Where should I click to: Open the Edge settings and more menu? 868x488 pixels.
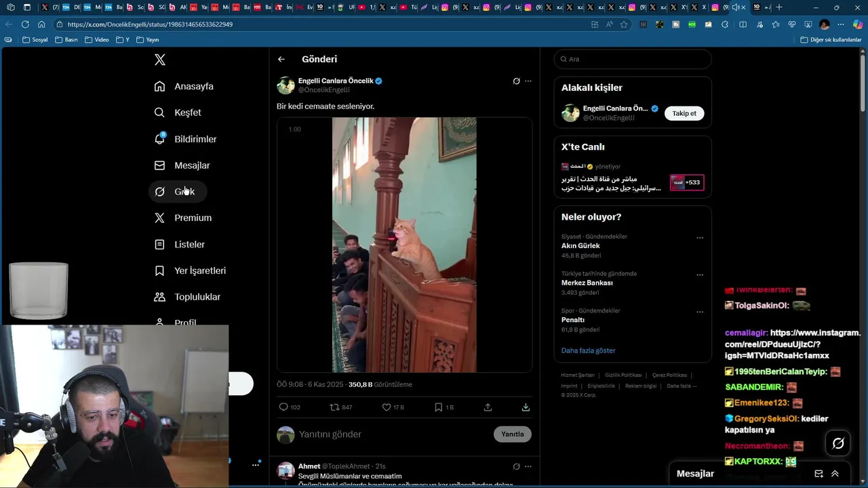click(x=841, y=24)
